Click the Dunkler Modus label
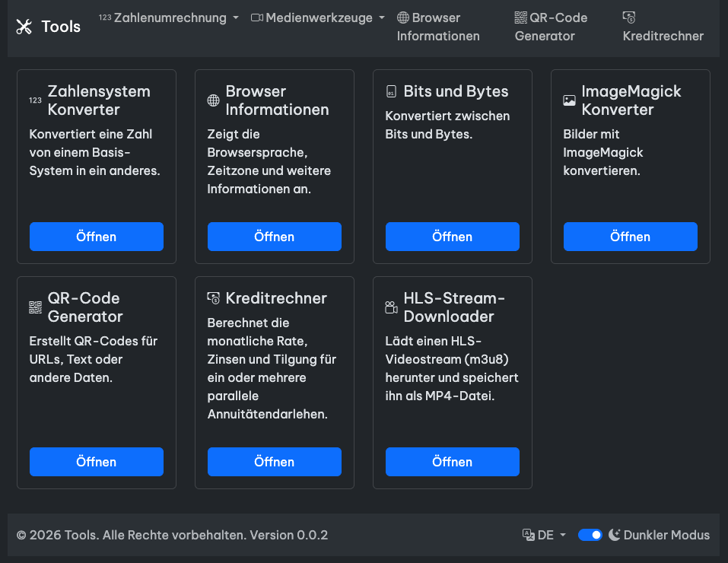728x563 pixels. click(x=666, y=535)
